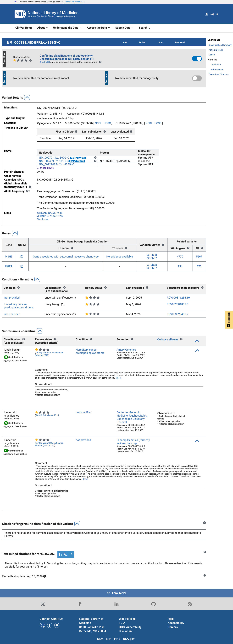Screen dimensions: 233x644
Task: Collapse the Ambry Genetics submission row
Action: coord(197,350)
